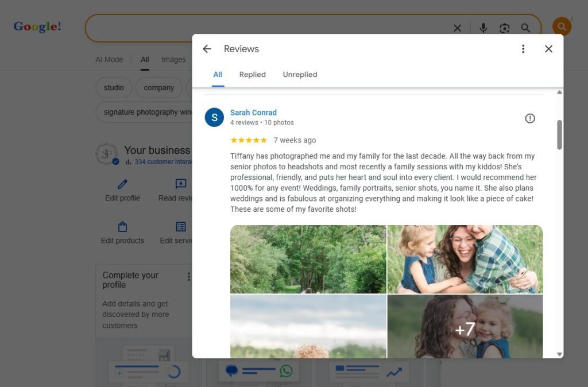Viewport: 588px width, 387px height.
Task: Click the Edit profile pencil icon
Action: tap(122, 184)
